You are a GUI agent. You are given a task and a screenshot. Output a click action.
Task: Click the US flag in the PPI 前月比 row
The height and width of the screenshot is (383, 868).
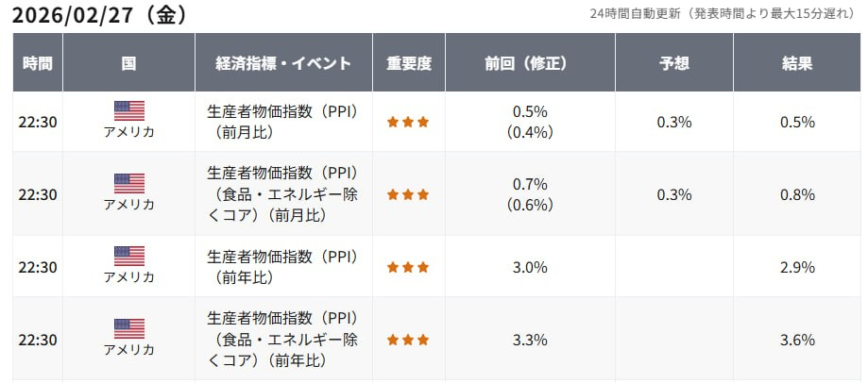tap(129, 110)
